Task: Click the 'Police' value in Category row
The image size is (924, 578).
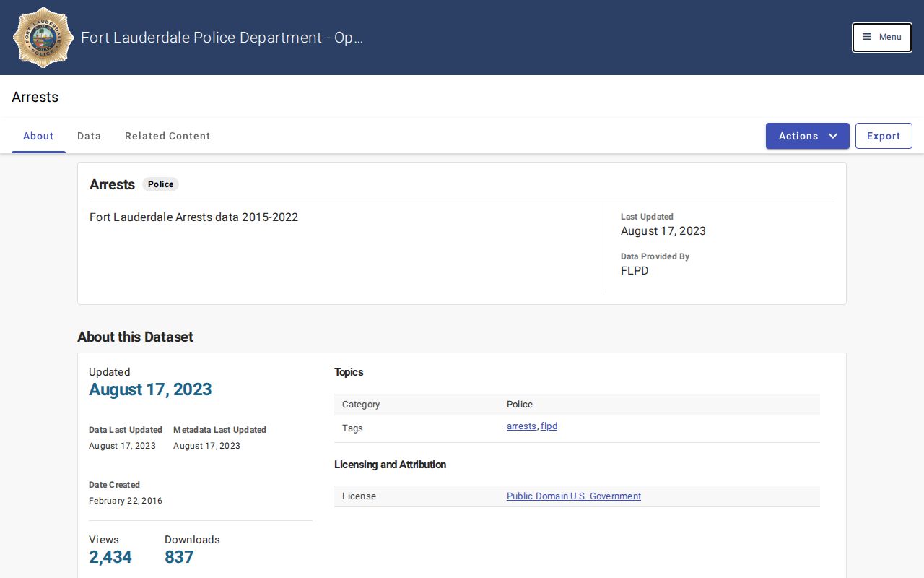Action: pyautogui.click(x=520, y=405)
